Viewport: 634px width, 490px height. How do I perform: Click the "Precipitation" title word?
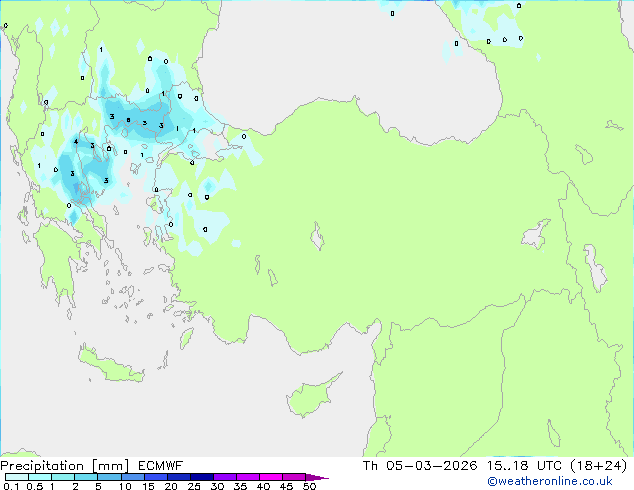42,466
